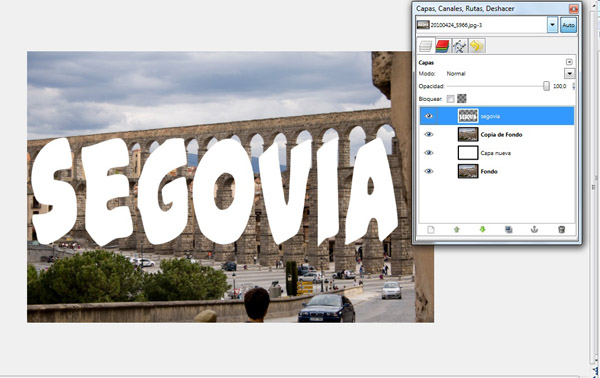Image resolution: width=600 pixels, height=378 pixels.
Task: Hide the segovia layer eye
Action: tap(429, 116)
